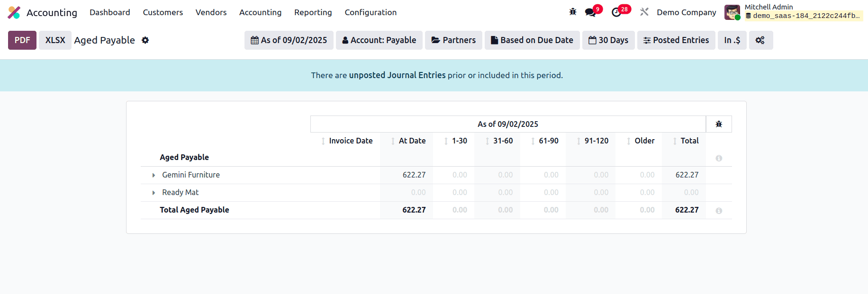Open the extra options cog at filter bar end
Image resolution: width=868 pixels, height=294 pixels.
[x=760, y=40]
